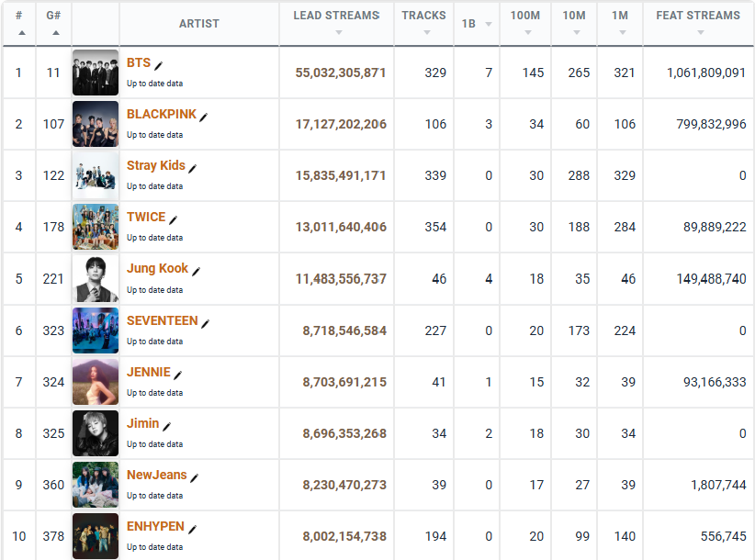
Task: Select lead streams value 55,032,305,871
Action: (x=341, y=73)
